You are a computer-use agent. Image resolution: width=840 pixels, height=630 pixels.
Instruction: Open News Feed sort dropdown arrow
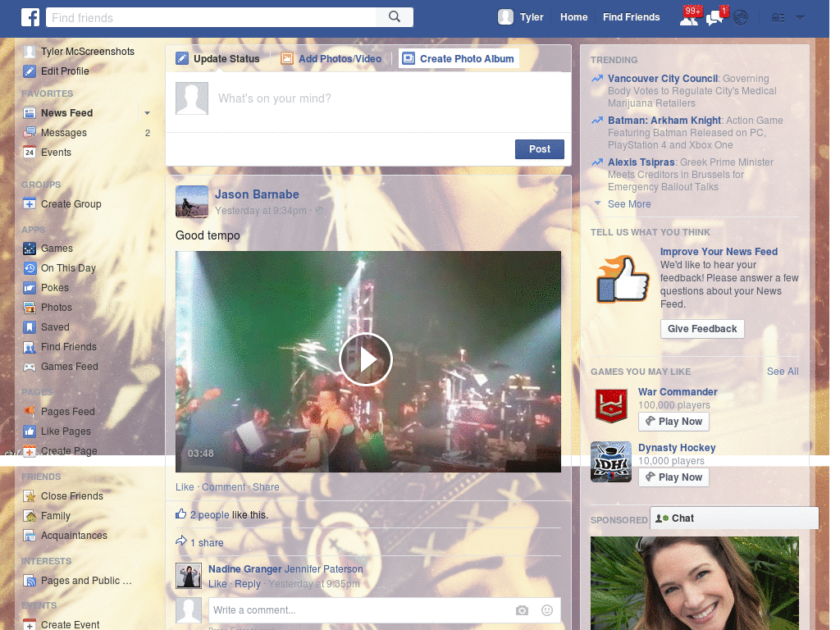147,113
